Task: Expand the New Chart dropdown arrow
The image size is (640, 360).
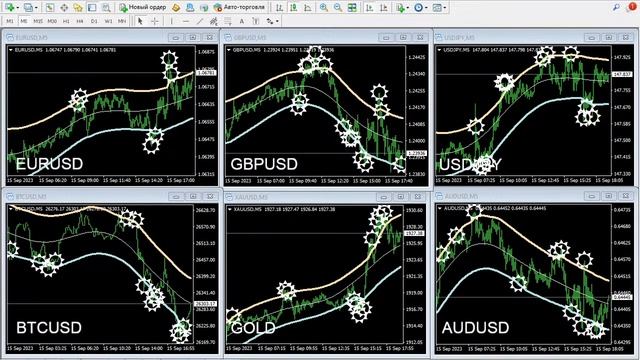Action: [18, 7]
